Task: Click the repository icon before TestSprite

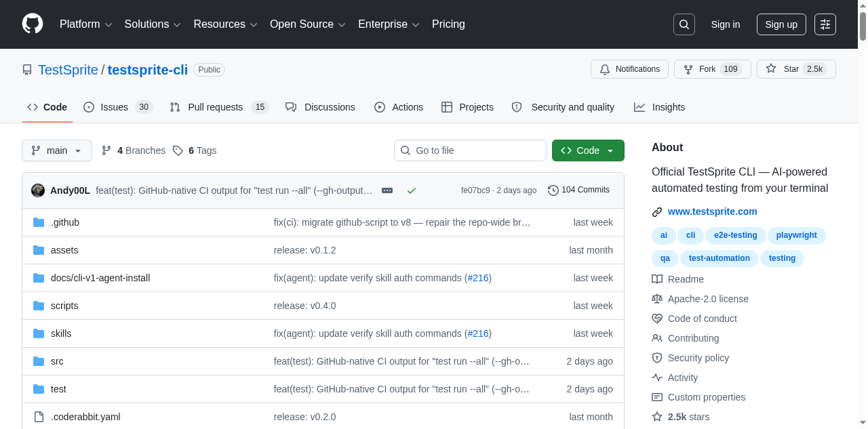Action: pyautogui.click(x=27, y=70)
